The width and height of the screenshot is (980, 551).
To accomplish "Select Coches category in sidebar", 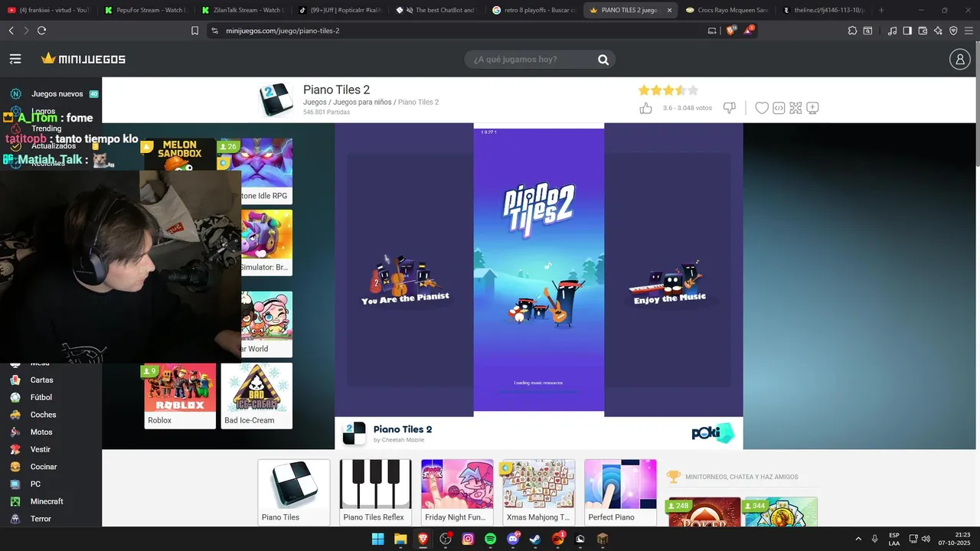I will tap(43, 415).
